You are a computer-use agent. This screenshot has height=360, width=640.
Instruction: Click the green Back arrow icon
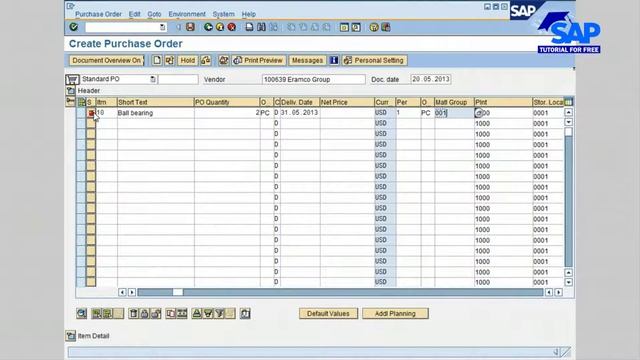208,27
